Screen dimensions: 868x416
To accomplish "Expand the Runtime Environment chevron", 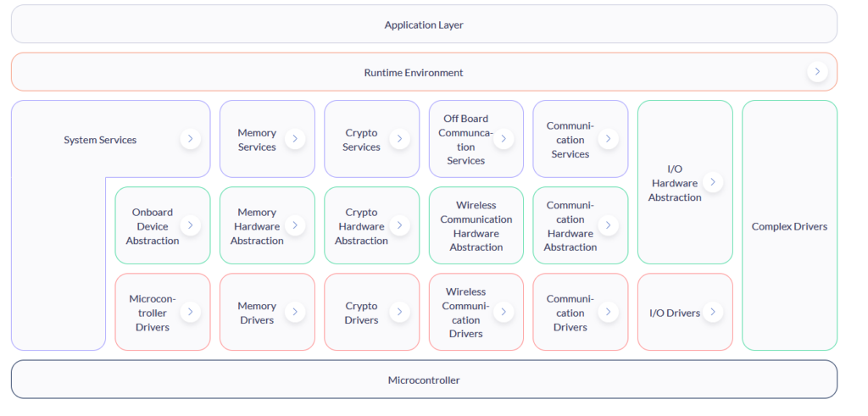I will click(816, 72).
